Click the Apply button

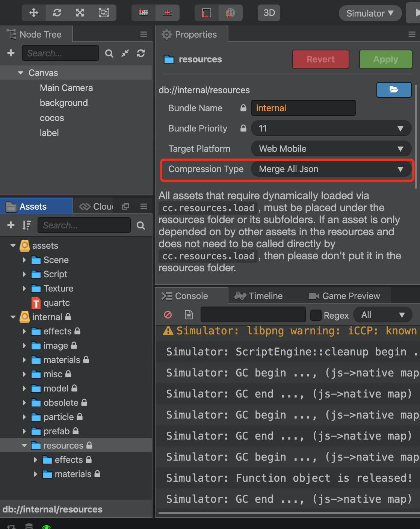pos(385,59)
